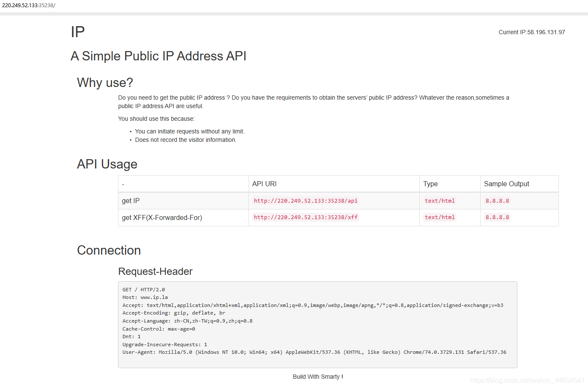The image size is (588, 388).
Task: Click text/html in the get IP row
Action: [440, 201]
